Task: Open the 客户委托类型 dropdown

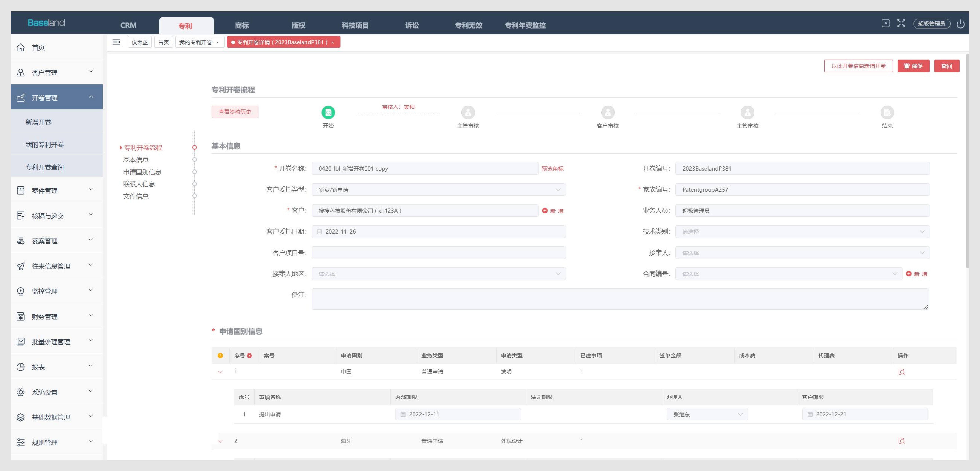Action: coord(439,190)
